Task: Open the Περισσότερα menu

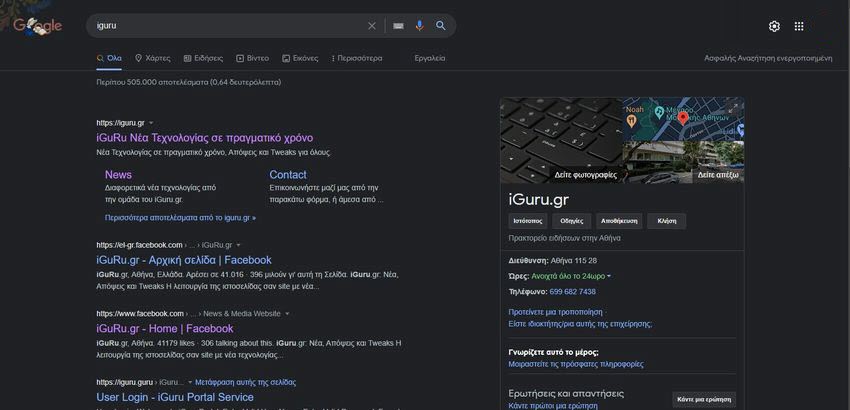Action: tap(357, 58)
